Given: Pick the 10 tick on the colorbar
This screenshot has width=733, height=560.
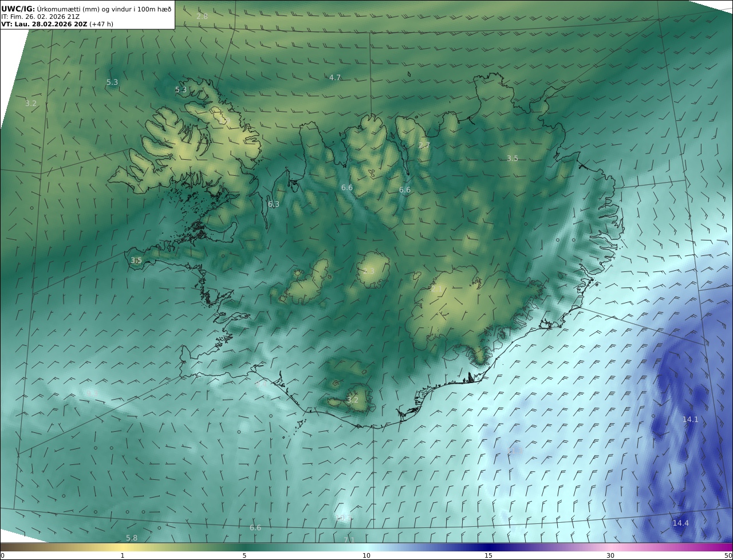Looking at the screenshot, I should point(366,555).
